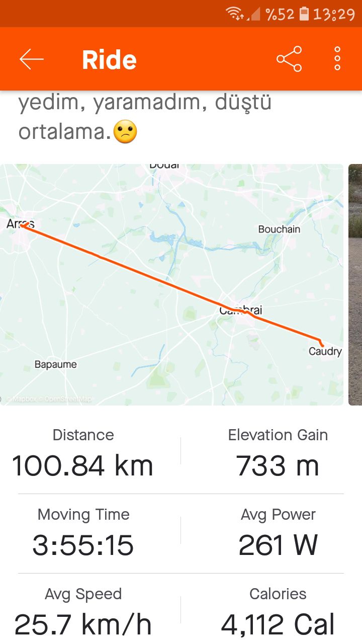Open the three-dot overflow menu
The image size is (362, 644).
click(337, 59)
